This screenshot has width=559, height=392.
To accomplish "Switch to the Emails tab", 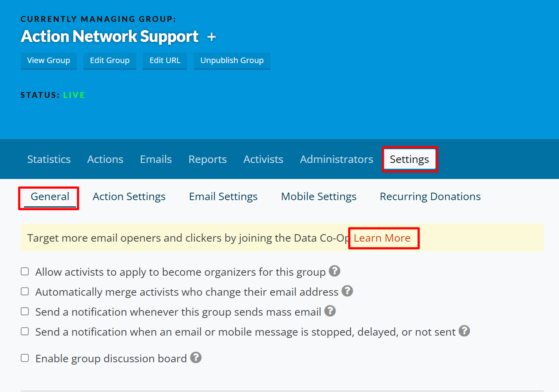I will point(156,159).
